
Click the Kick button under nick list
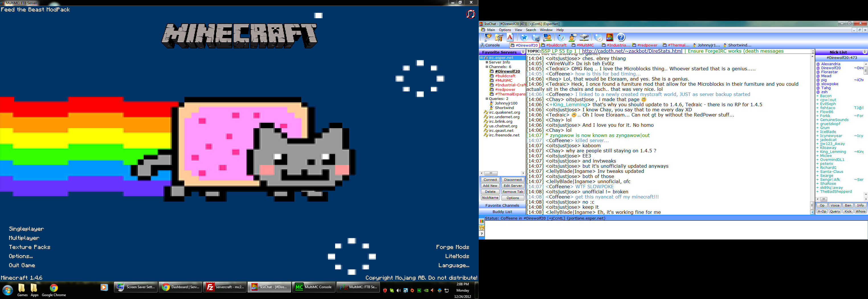(x=848, y=212)
